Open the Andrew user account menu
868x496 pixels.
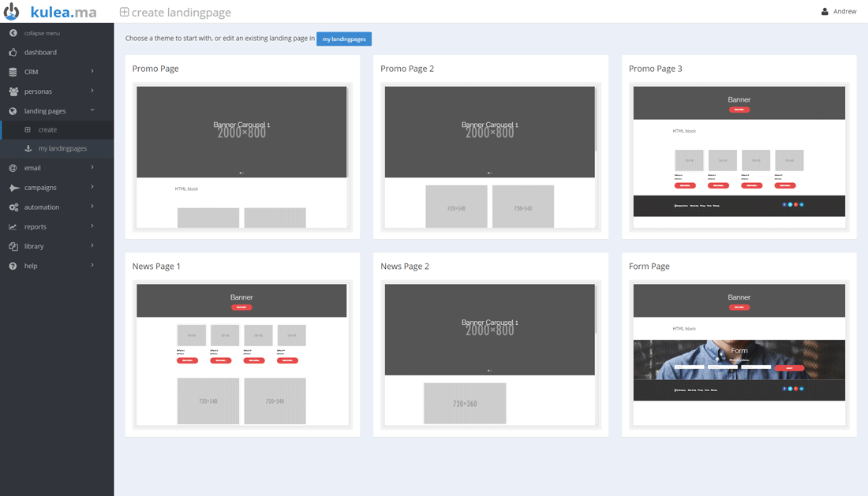[x=839, y=12]
